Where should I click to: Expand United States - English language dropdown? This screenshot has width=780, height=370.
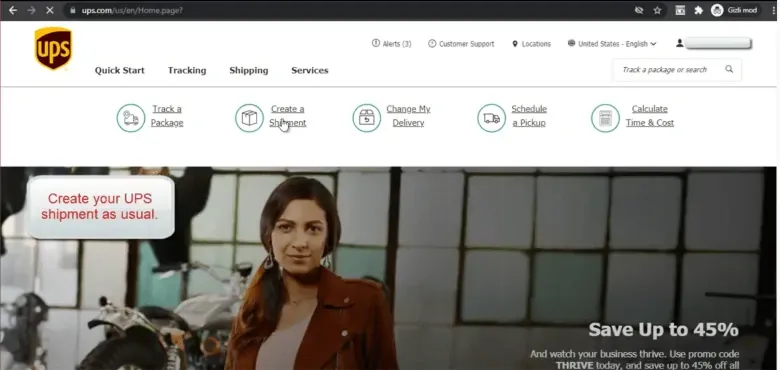tap(612, 44)
